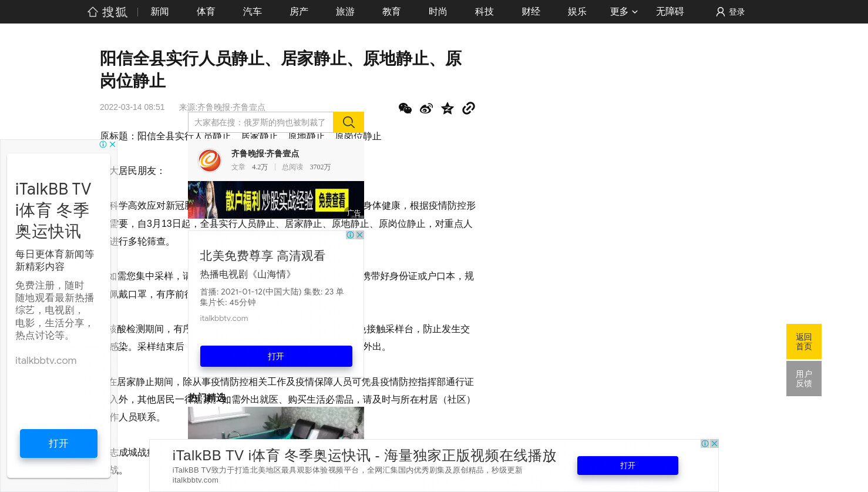This screenshot has height=492, width=868.
Task: Open Qilu Evening News avatar logo
Action: [x=210, y=160]
